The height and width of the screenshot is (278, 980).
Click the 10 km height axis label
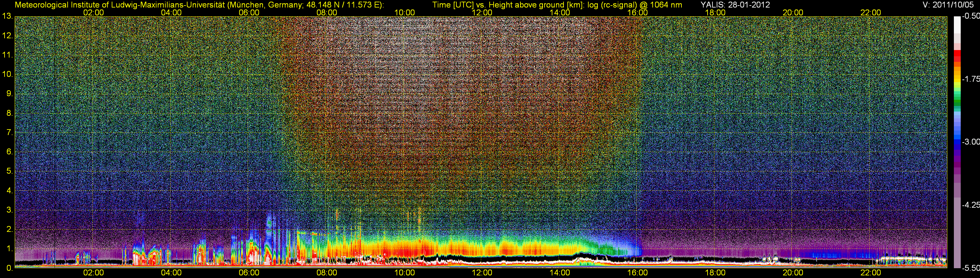click(7, 75)
